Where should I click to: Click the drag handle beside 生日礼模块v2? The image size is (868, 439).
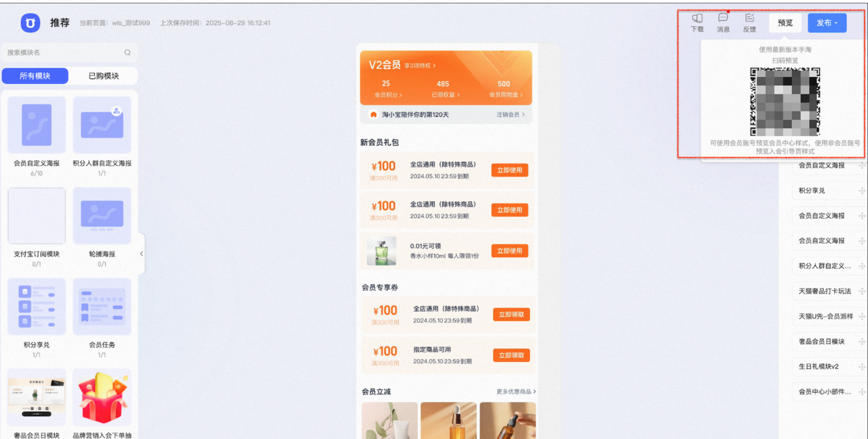(x=862, y=367)
